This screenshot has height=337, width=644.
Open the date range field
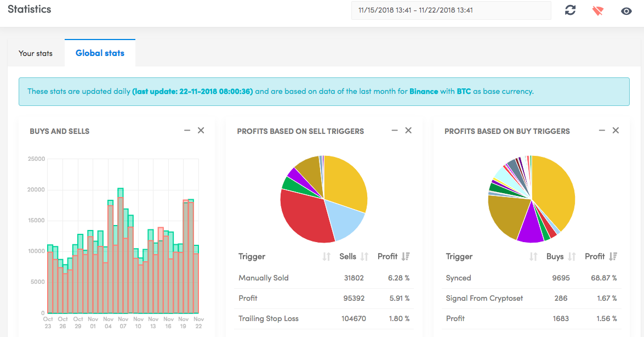coord(451,10)
